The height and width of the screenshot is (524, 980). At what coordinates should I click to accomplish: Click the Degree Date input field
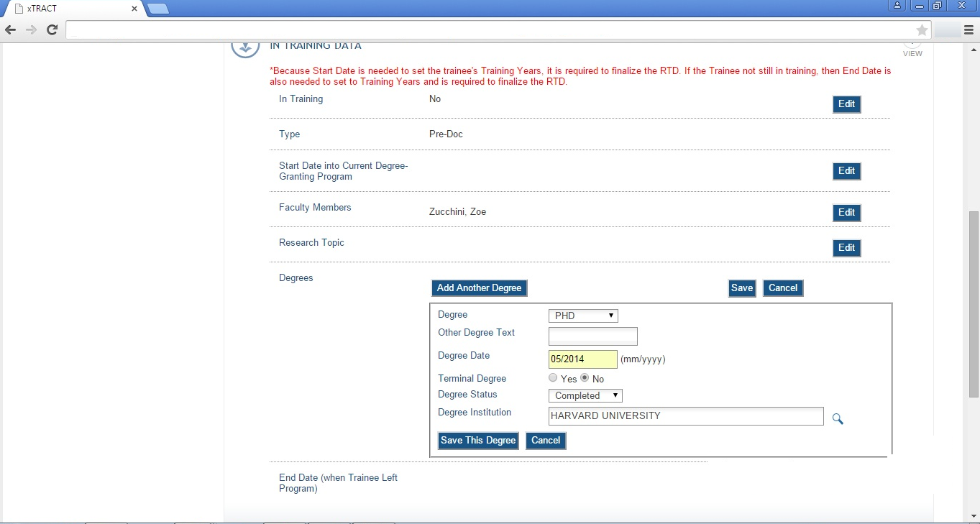(582, 359)
